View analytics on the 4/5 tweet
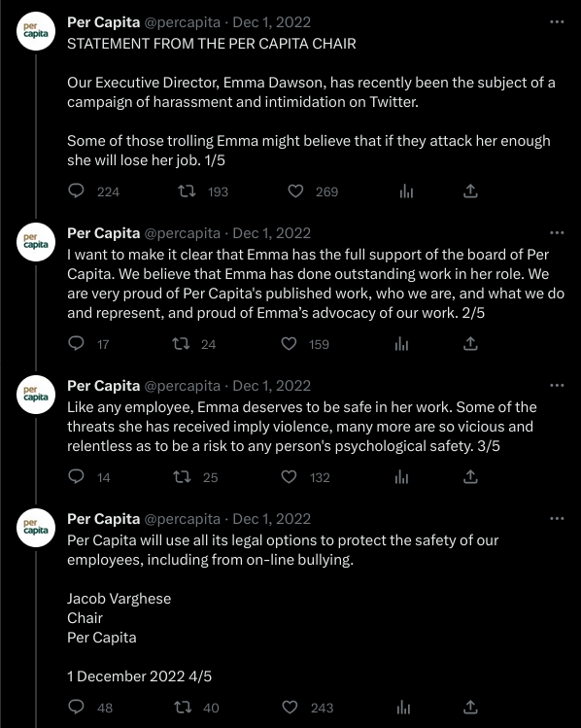581x728 pixels. point(403,708)
